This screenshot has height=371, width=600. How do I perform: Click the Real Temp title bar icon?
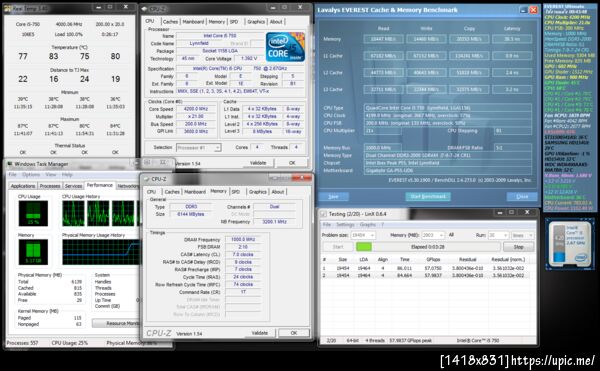pyautogui.click(x=8, y=9)
